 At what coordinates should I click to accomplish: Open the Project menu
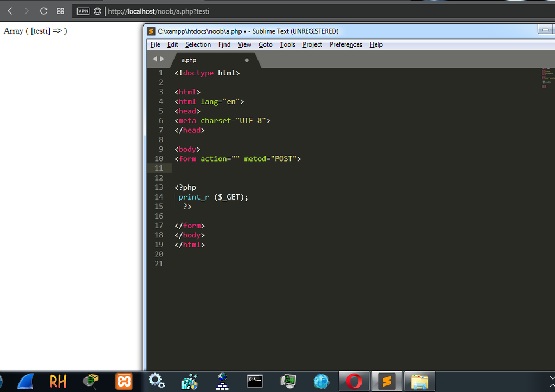pos(312,44)
